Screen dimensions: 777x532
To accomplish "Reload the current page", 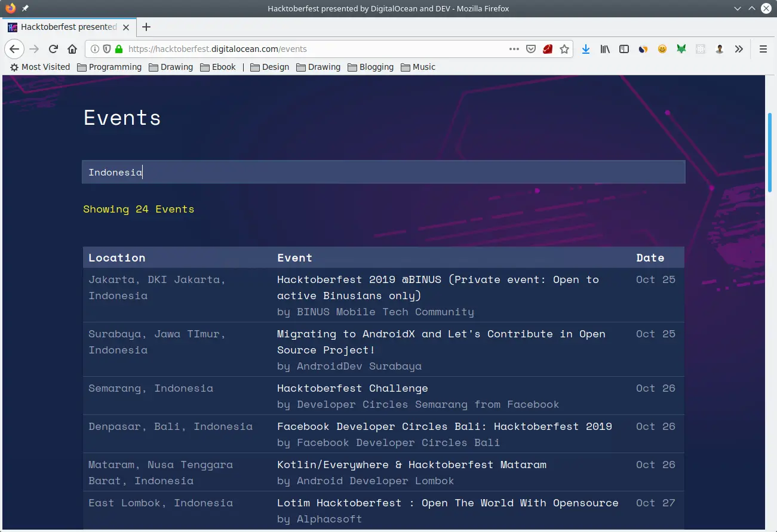I will click(53, 49).
